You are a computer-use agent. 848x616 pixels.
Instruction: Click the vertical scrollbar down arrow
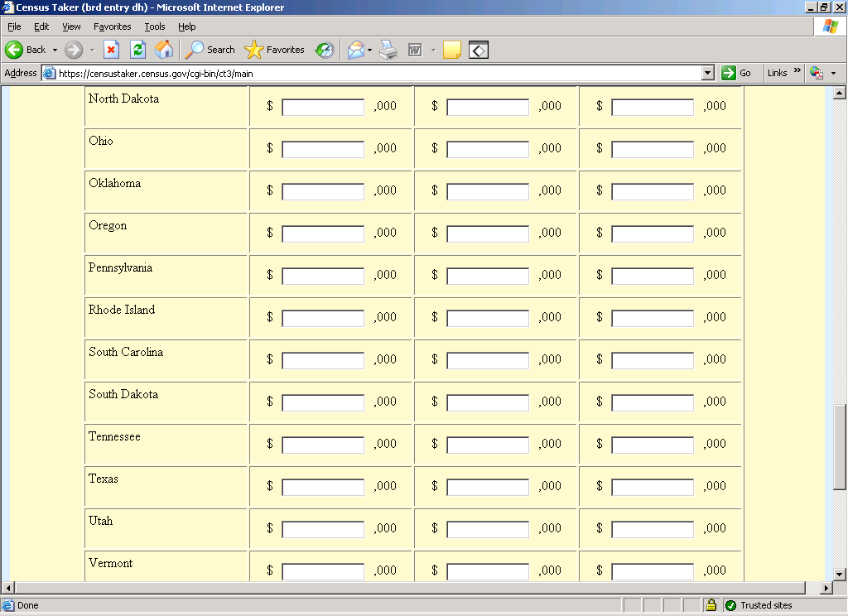[840, 574]
